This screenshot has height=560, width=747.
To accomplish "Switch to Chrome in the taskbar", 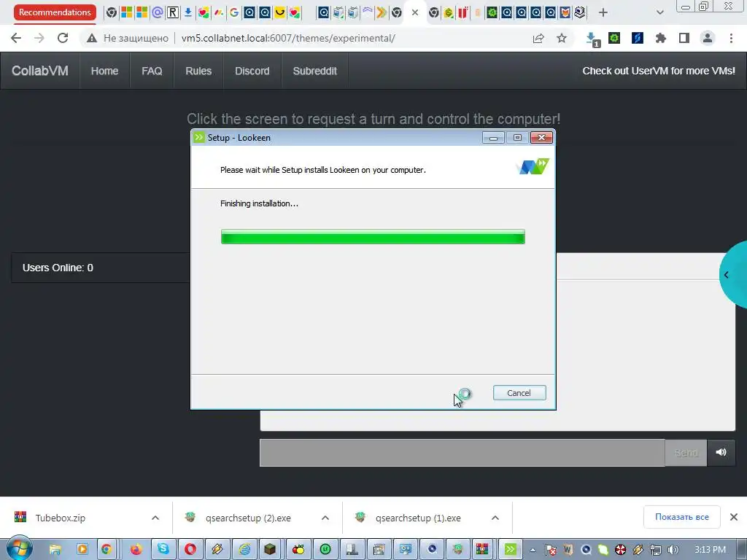I will point(107,550).
